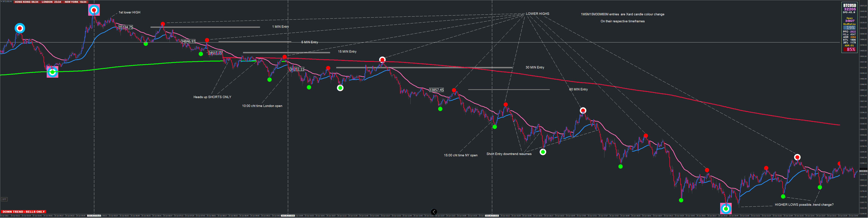The image size is (868, 218).
Task: Open BTCUSD,M1 chart dropdown arrow at top left
Action: click(x=1, y=2)
